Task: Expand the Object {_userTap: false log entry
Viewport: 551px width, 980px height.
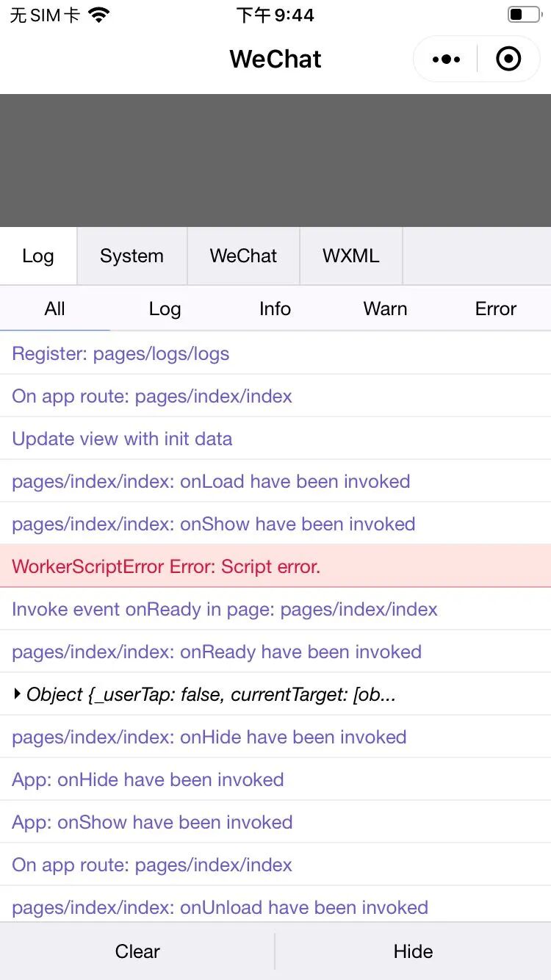Action: pyautogui.click(x=275, y=694)
